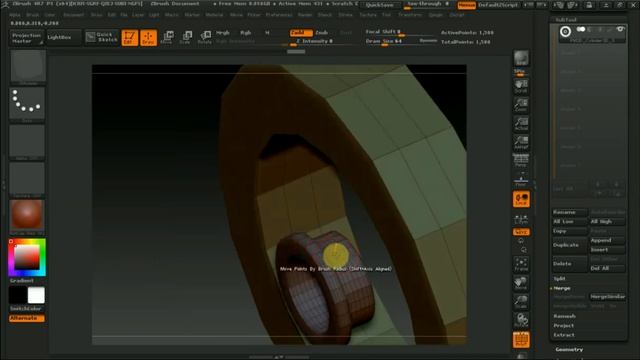Expand the Split section
The width and height of the screenshot is (640, 360).
point(560,279)
